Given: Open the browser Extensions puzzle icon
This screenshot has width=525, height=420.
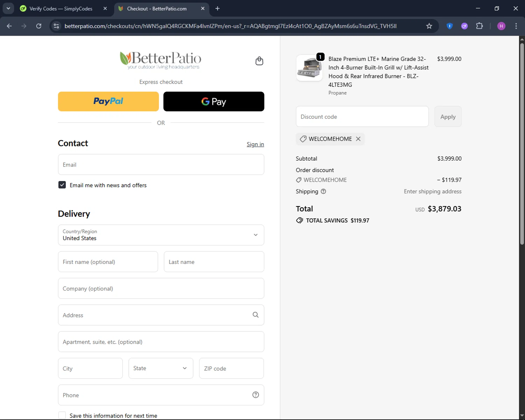Looking at the screenshot, I should (x=479, y=26).
